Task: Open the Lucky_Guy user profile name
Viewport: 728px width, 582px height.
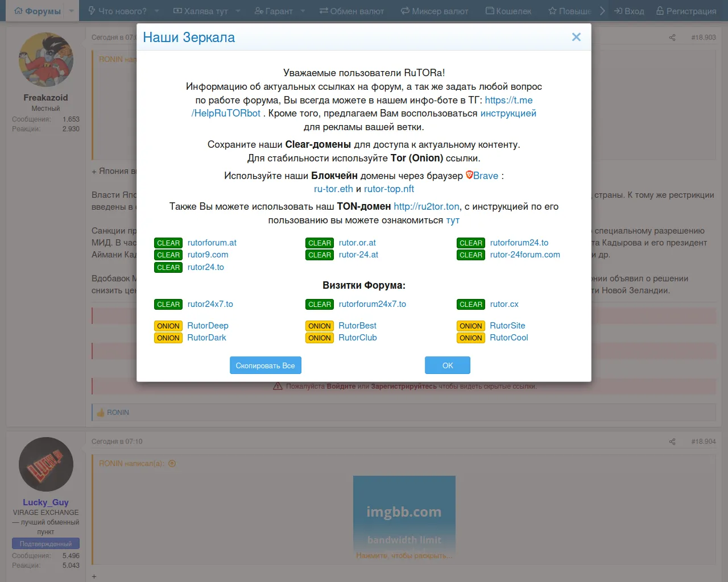Action: coord(45,502)
